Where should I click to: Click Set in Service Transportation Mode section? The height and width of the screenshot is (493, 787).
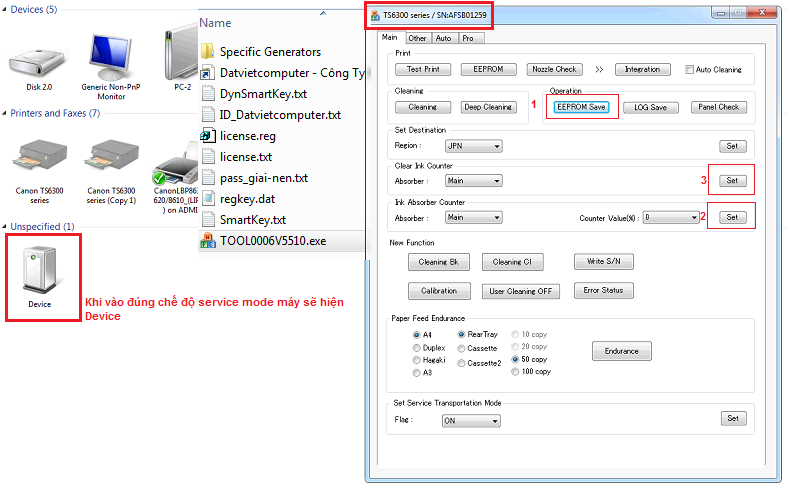[733, 419]
